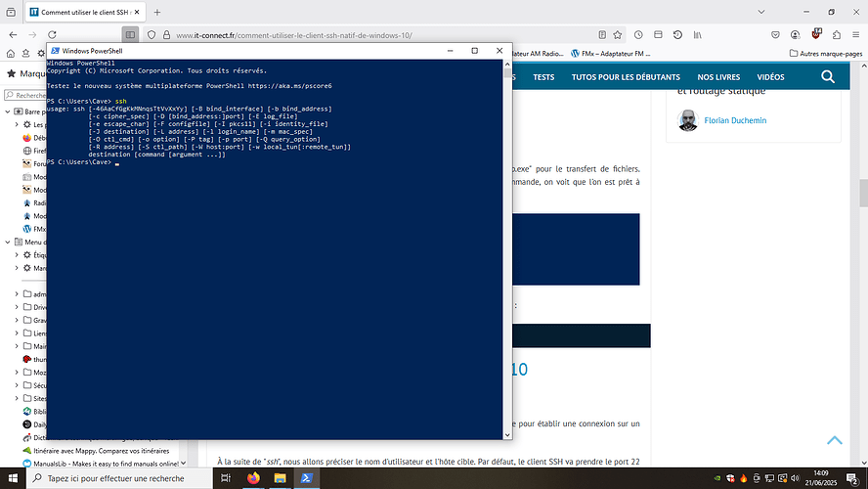Image resolution: width=868 pixels, height=489 pixels.
Task: Click the PowerShell vertical scrollbar down arrow
Action: coord(507,435)
